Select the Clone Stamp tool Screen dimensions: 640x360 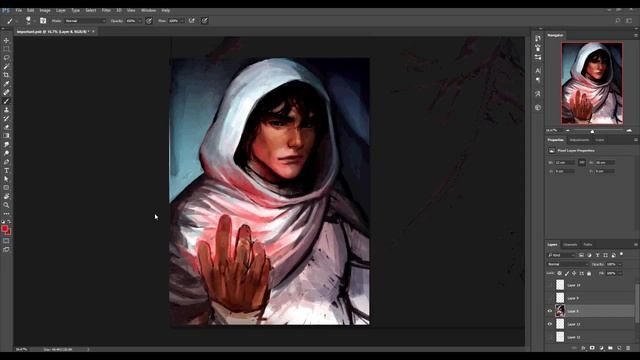click(6, 110)
